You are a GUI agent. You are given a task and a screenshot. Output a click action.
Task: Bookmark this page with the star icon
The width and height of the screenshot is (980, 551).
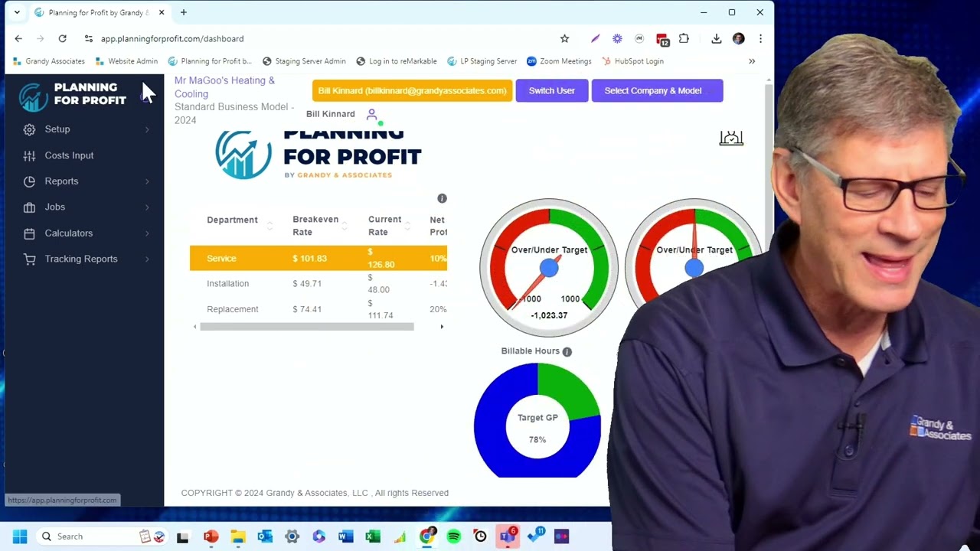point(565,38)
